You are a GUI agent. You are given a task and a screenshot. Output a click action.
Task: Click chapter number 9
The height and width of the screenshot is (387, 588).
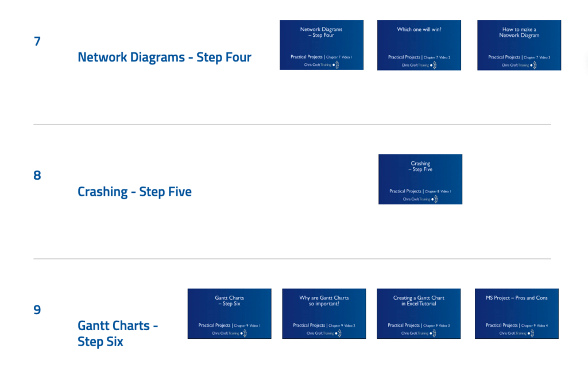37,310
